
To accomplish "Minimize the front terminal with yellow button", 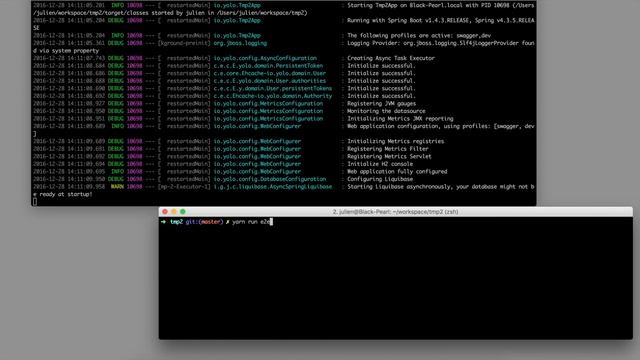I will tap(174, 211).
